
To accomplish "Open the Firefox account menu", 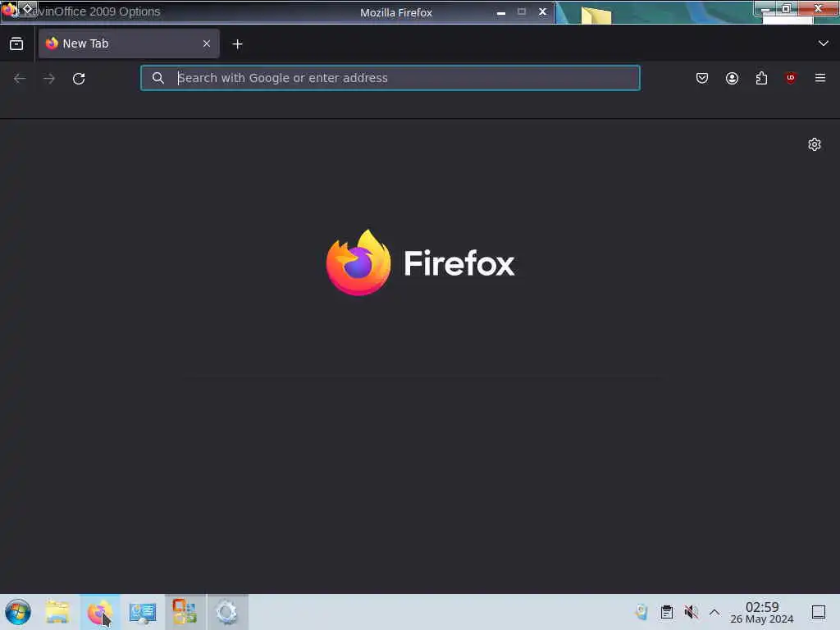I will (x=732, y=78).
